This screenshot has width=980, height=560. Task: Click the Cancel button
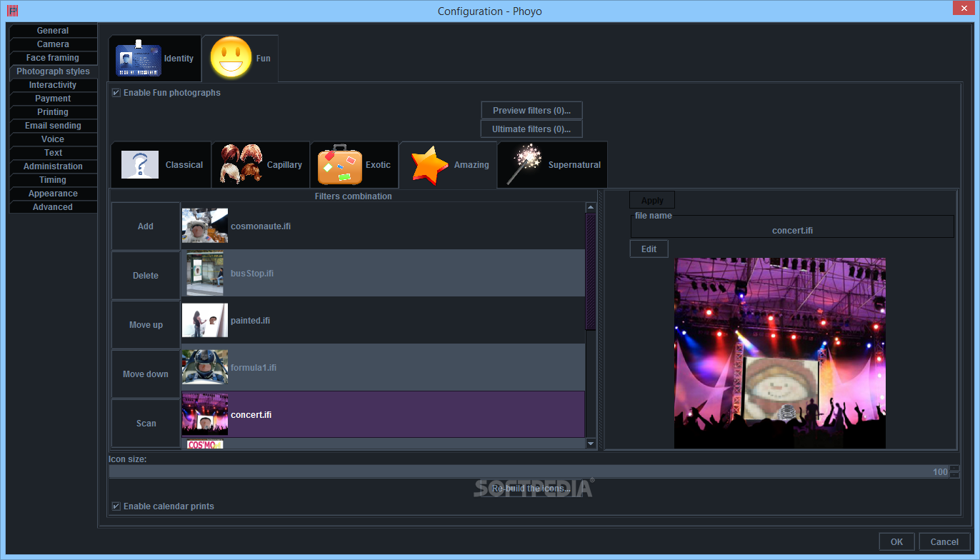coord(944,542)
